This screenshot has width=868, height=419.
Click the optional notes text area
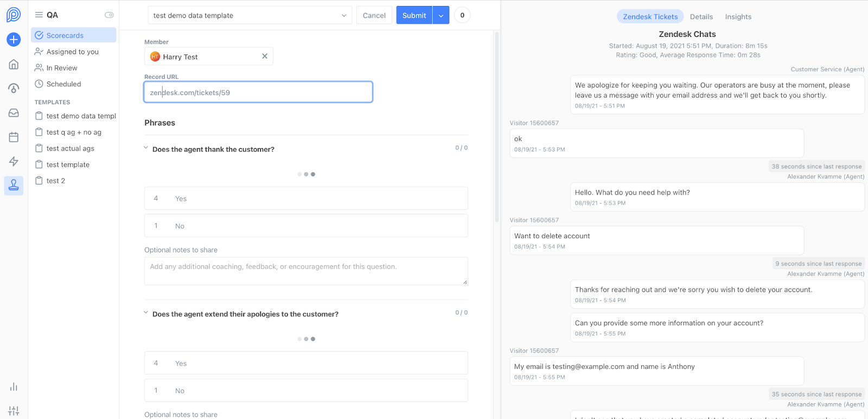pyautogui.click(x=306, y=271)
